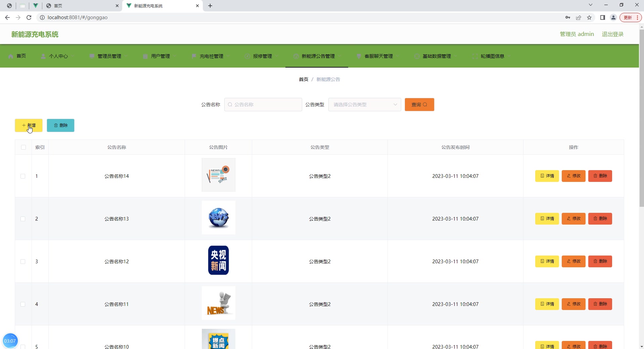
Task: Open the 请选择公告类型 dropdown
Action: coord(365,105)
